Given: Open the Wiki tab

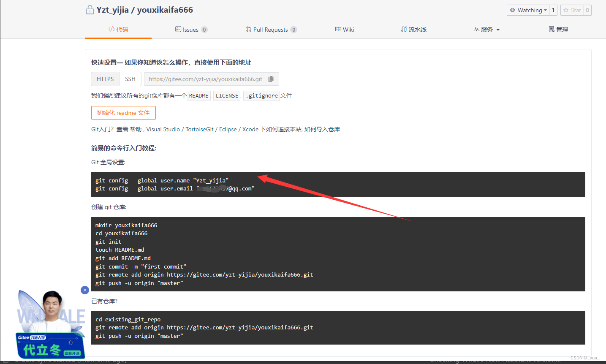Looking at the screenshot, I should 345,30.
